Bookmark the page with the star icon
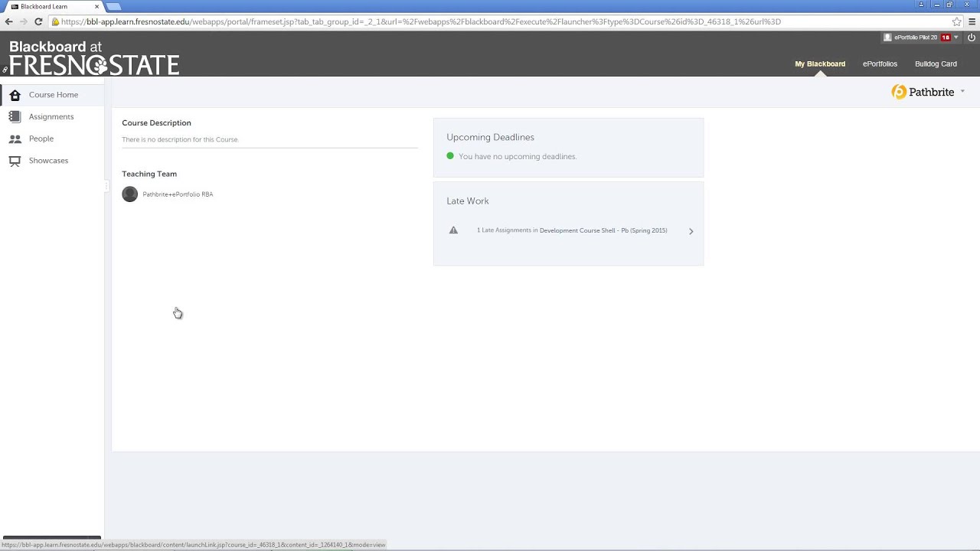Screen dimensions: 980x551 pyautogui.click(x=957, y=21)
